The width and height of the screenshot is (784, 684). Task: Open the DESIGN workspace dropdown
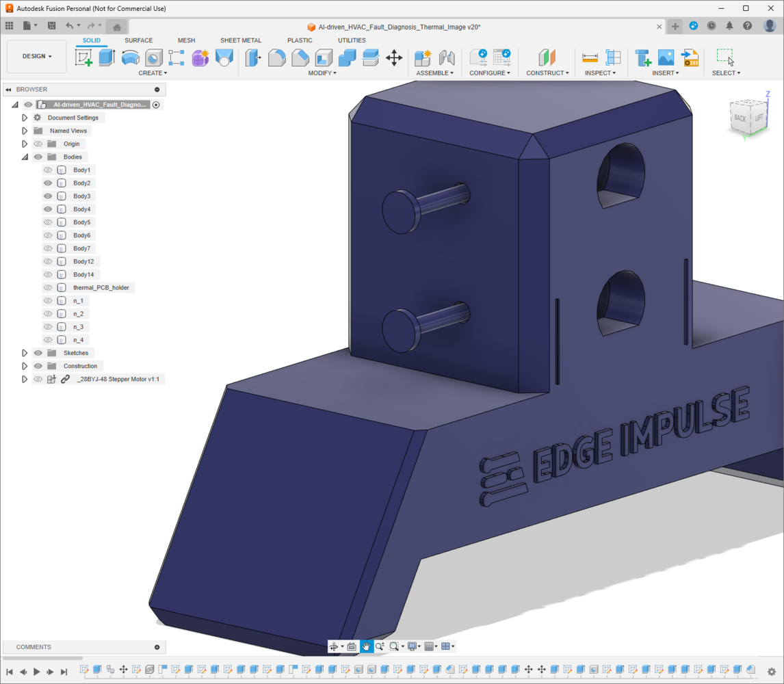click(37, 56)
